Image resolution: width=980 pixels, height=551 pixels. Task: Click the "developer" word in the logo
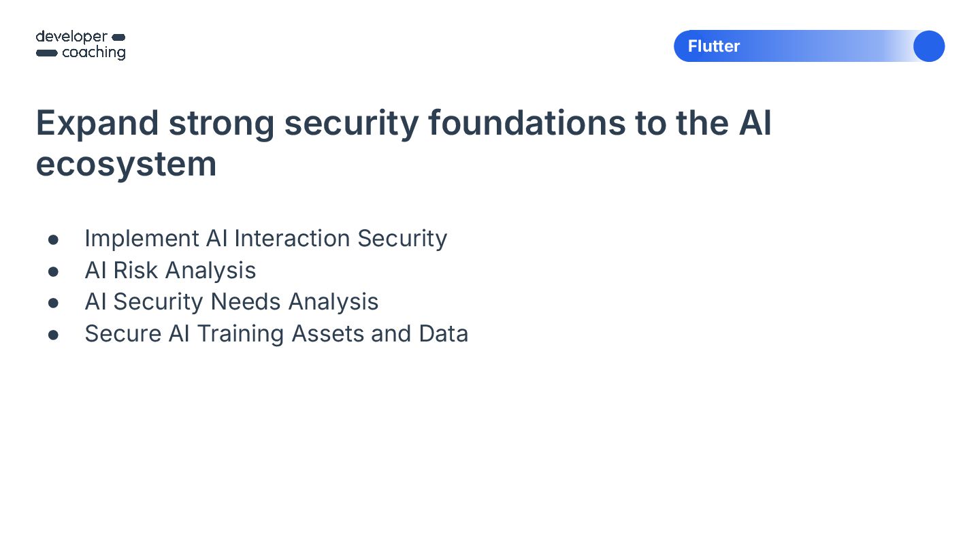tap(71, 37)
